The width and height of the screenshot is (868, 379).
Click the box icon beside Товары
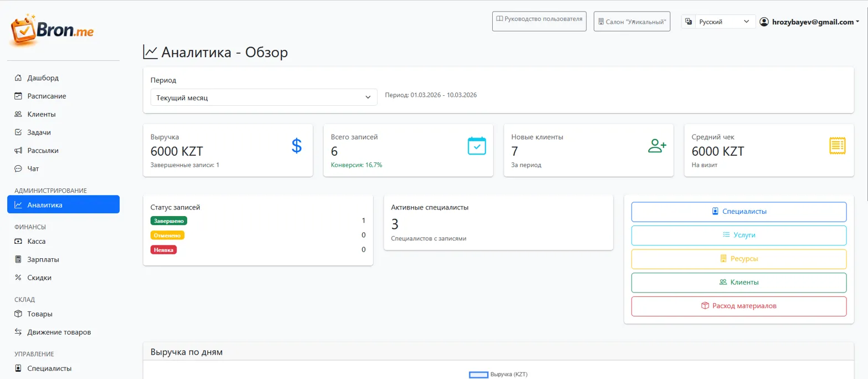(x=18, y=314)
